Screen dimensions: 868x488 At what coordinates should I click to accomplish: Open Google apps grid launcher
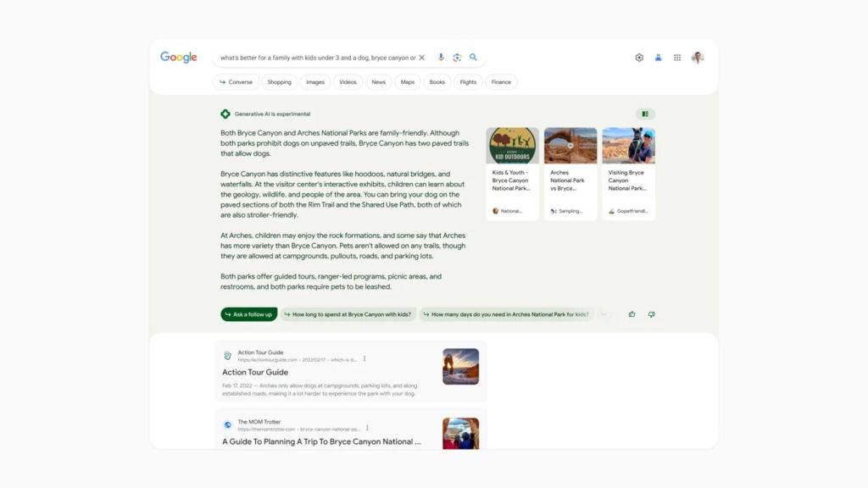coord(677,57)
